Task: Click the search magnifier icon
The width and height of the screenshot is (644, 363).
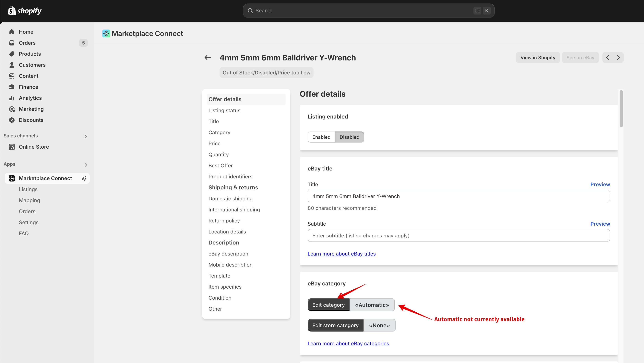Action: (250, 10)
